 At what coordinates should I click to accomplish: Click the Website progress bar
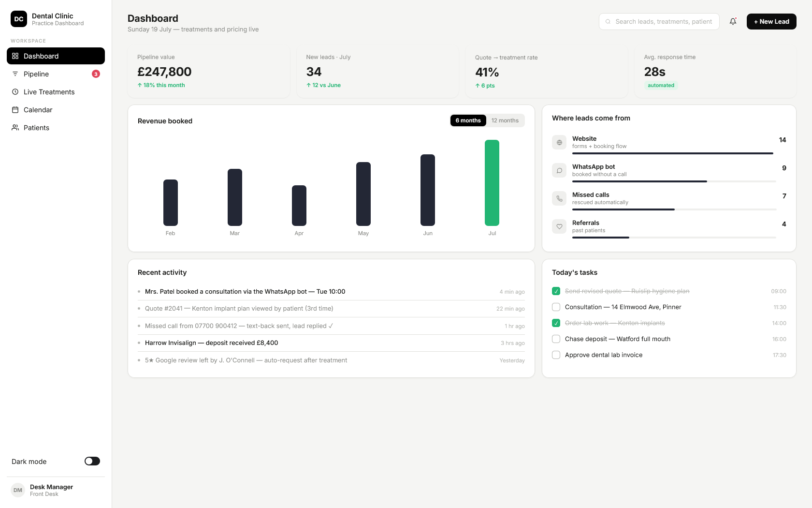(674, 153)
